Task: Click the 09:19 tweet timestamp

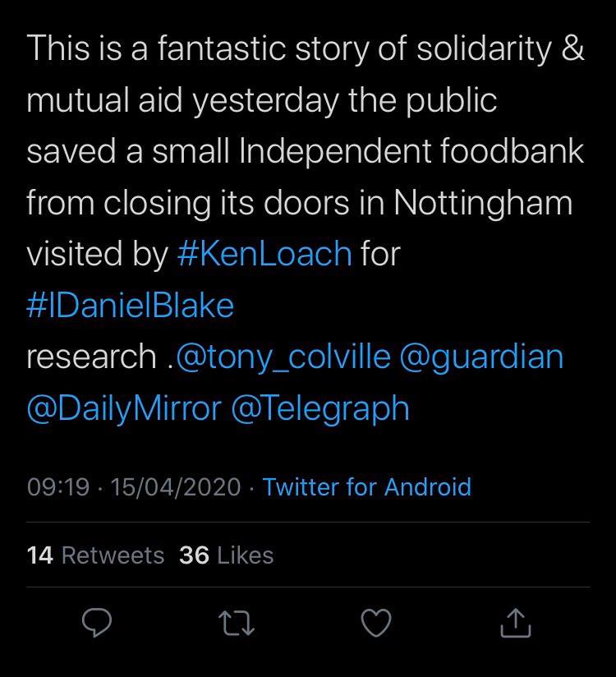Action: (57, 487)
